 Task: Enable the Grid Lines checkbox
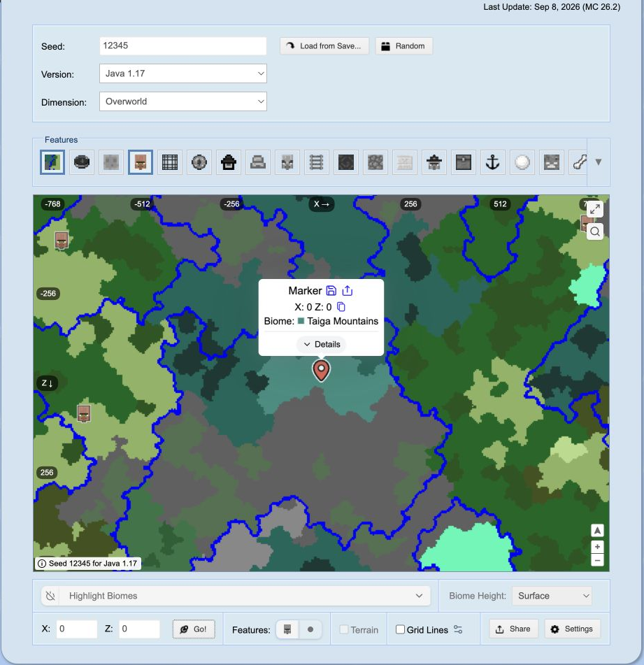[400, 629]
